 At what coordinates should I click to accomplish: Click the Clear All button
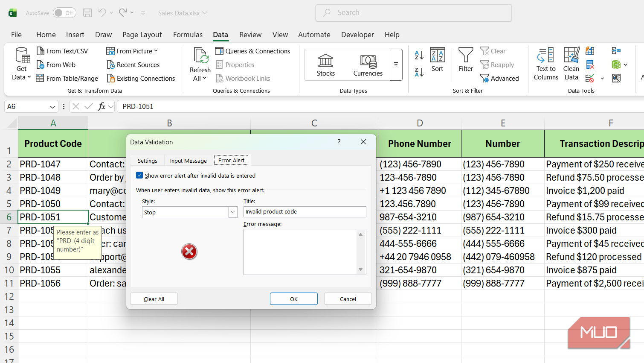pos(154,299)
